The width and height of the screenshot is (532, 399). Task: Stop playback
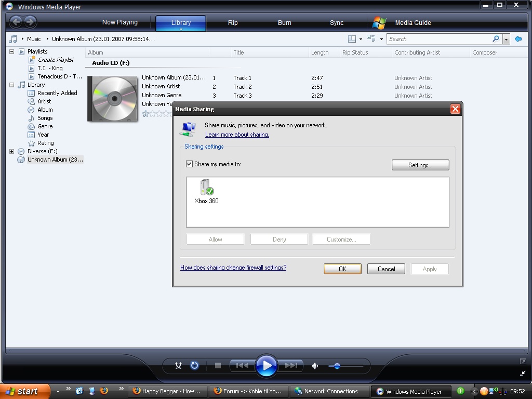pos(218,365)
